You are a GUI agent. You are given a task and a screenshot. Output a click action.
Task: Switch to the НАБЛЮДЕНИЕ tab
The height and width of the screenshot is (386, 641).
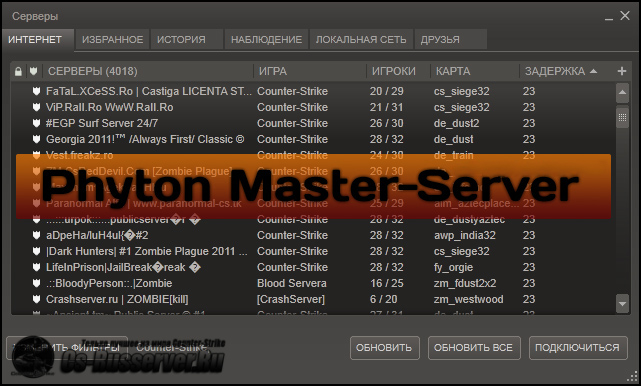[x=266, y=40]
